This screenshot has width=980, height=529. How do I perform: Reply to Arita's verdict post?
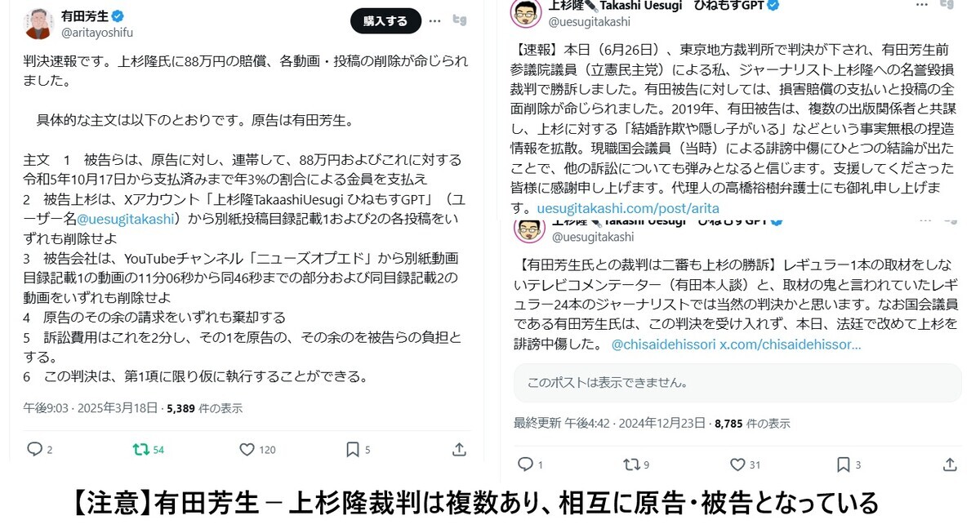34,449
